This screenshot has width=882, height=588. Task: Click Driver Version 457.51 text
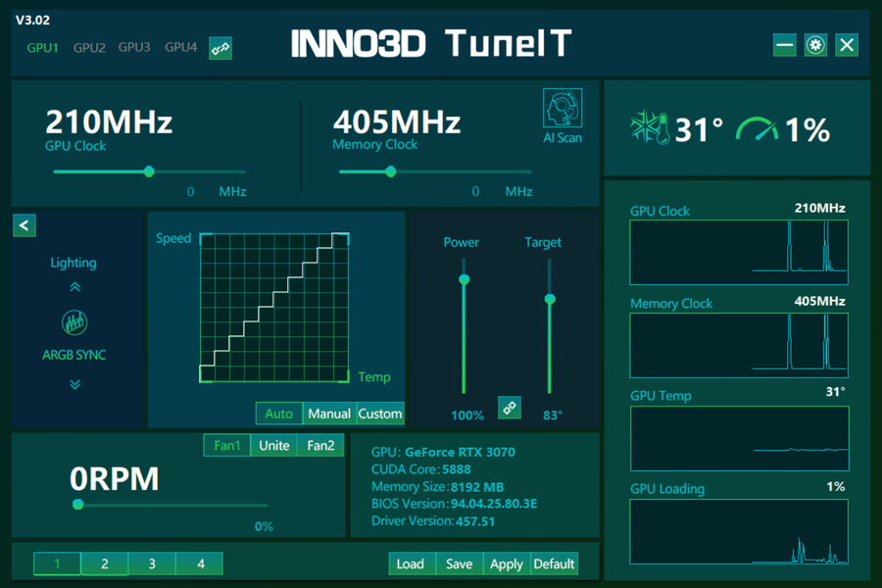432,521
